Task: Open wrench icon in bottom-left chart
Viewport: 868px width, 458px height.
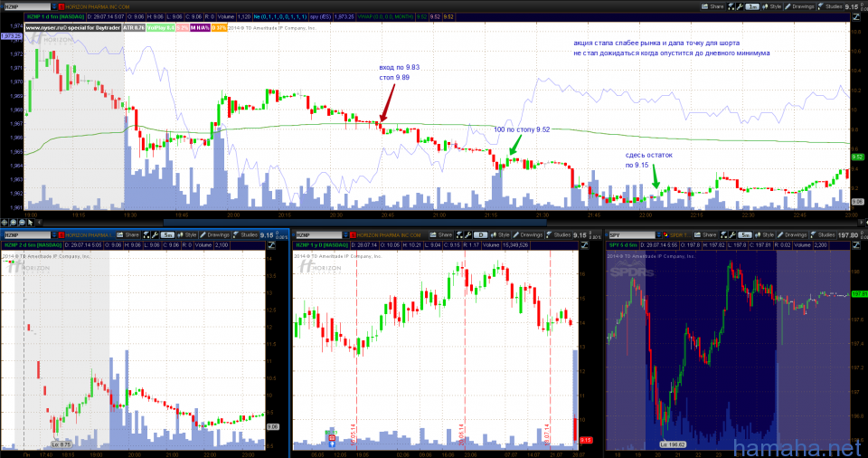Action: 155,235
